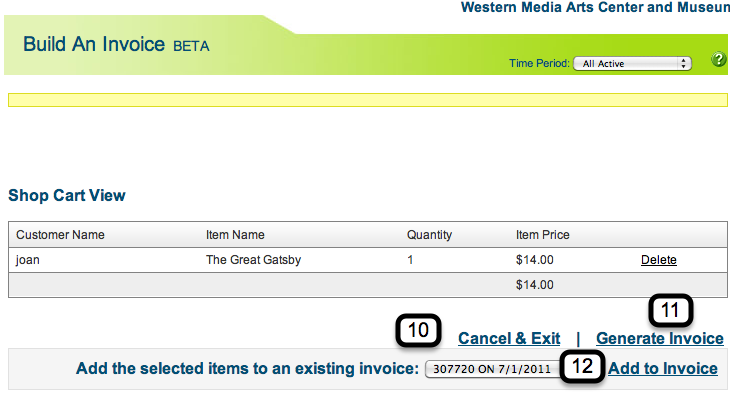
Task: Click the Add to Invoice link
Action: 663,368
